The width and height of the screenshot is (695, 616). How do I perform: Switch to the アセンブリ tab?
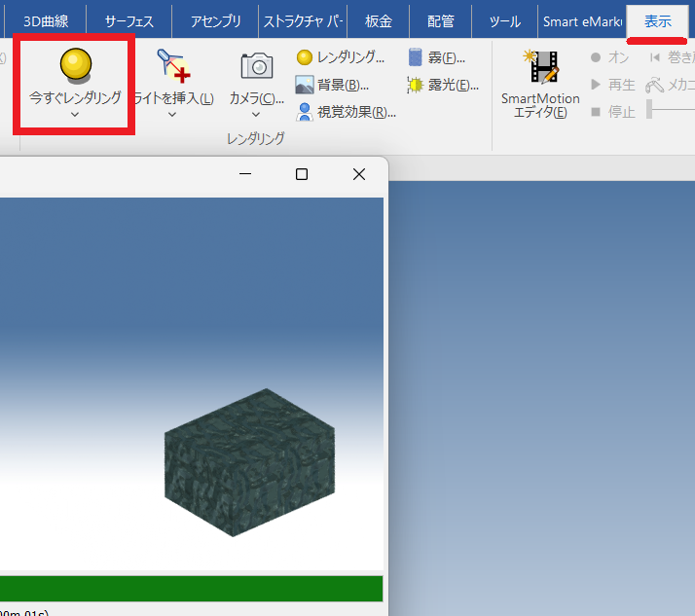tap(215, 21)
